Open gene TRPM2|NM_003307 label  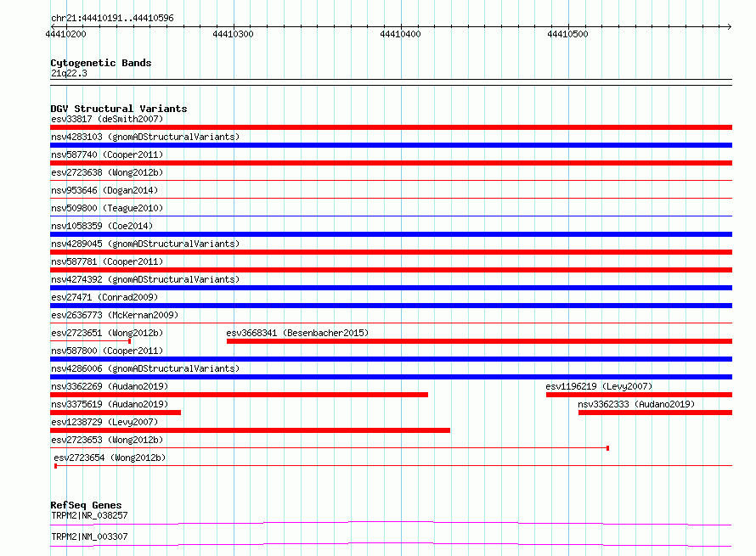(89, 536)
